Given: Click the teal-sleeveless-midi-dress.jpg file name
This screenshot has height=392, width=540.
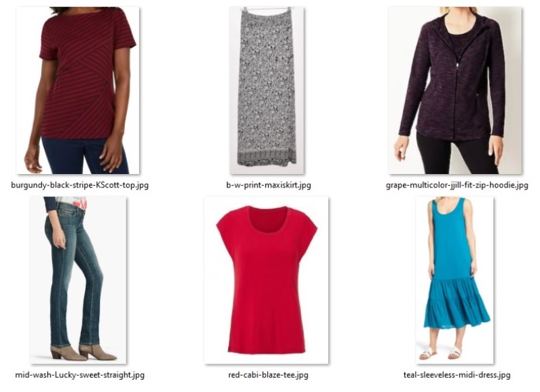Looking at the screenshot, I should tap(457, 374).
